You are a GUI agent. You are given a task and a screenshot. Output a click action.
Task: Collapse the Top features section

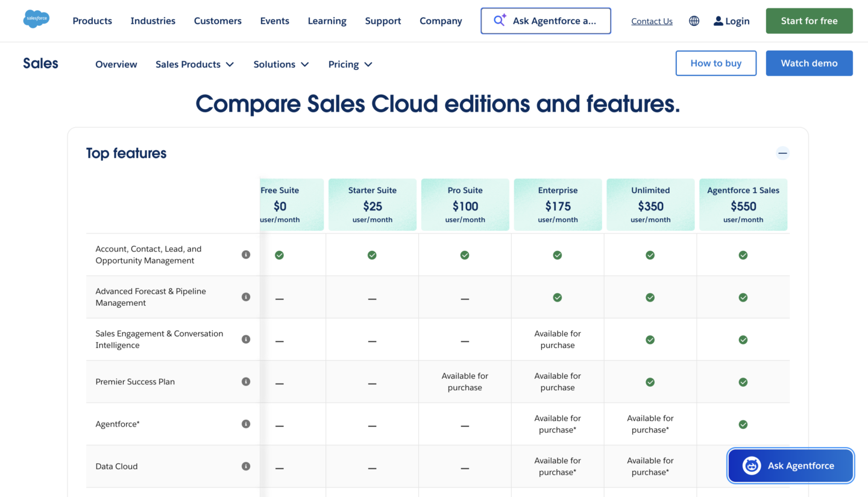click(782, 153)
